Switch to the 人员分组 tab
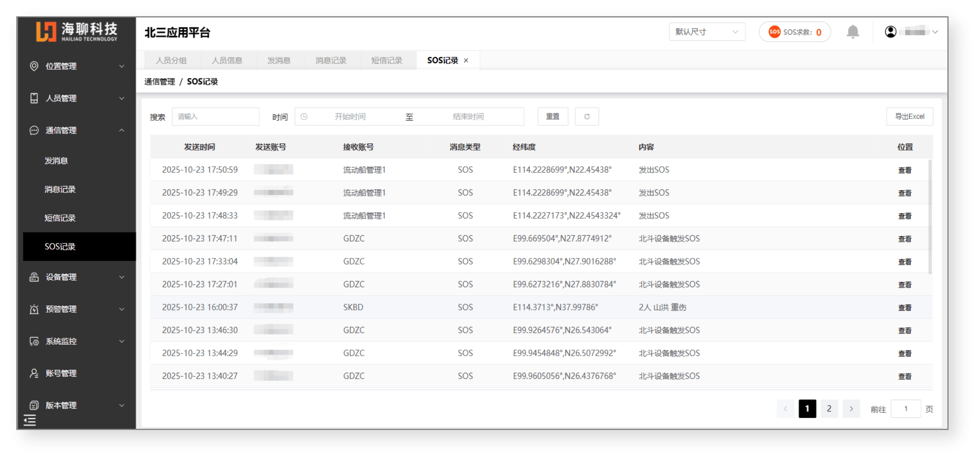This screenshot has height=461, width=980. 171,61
